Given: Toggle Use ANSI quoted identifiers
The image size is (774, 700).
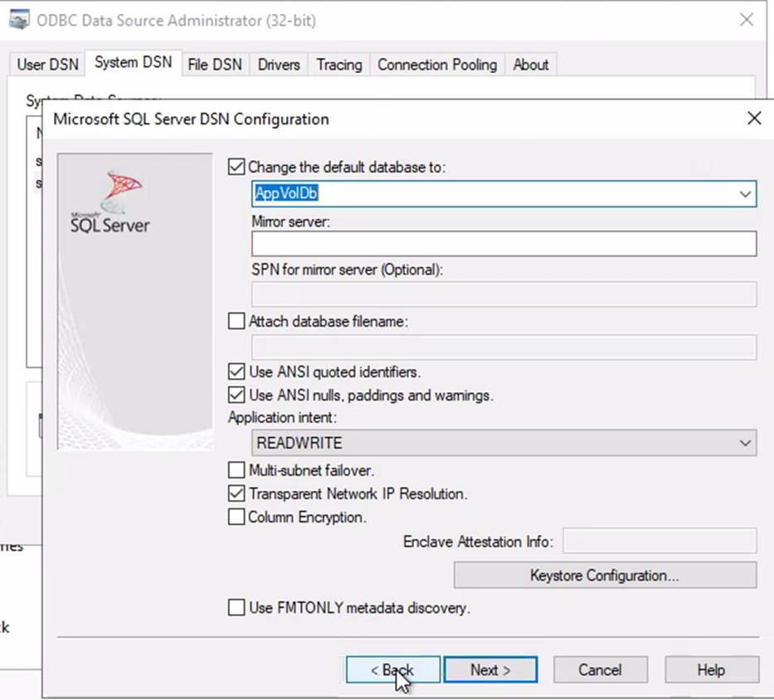Looking at the screenshot, I should coord(236,372).
